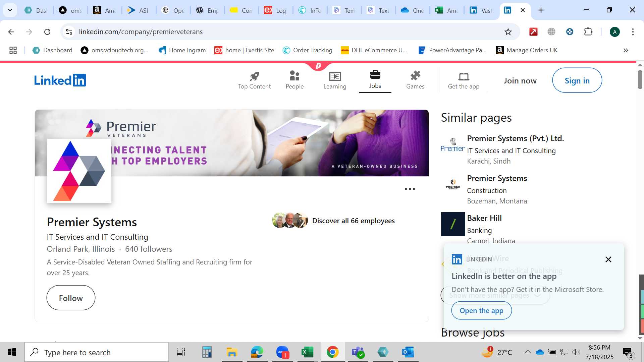Switch to the Vast LinkedIn tab

click(x=481, y=10)
